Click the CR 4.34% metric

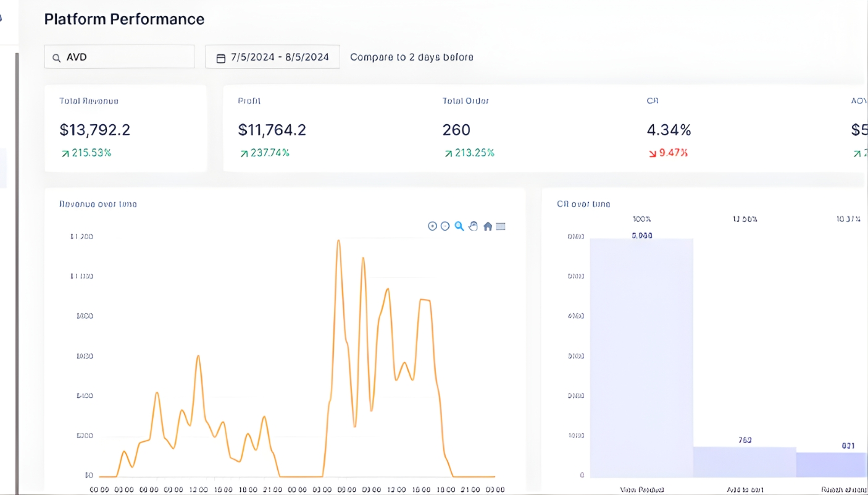pos(669,130)
